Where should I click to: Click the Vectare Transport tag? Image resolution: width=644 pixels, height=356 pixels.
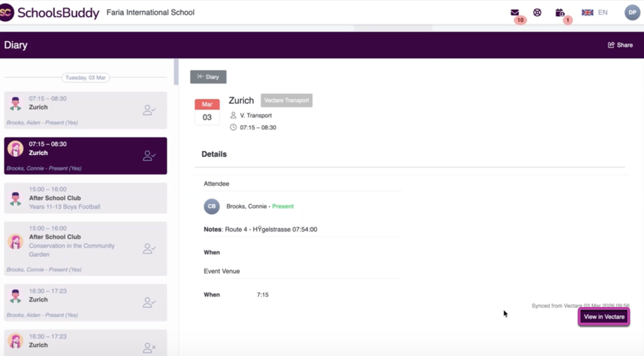pos(286,101)
